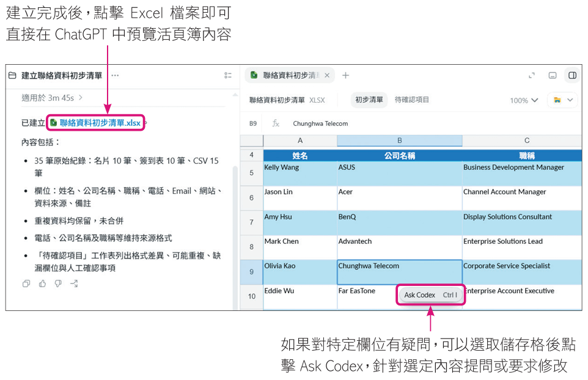Screen dimensions: 588x380
Task: Click the Ask Codex button
Action: pos(430,295)
